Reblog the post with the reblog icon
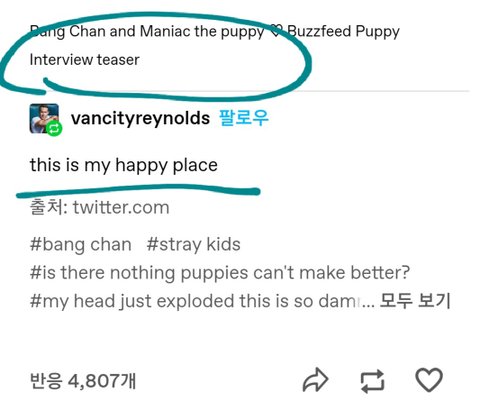The image size is (480, 411). tap(372, 380)
